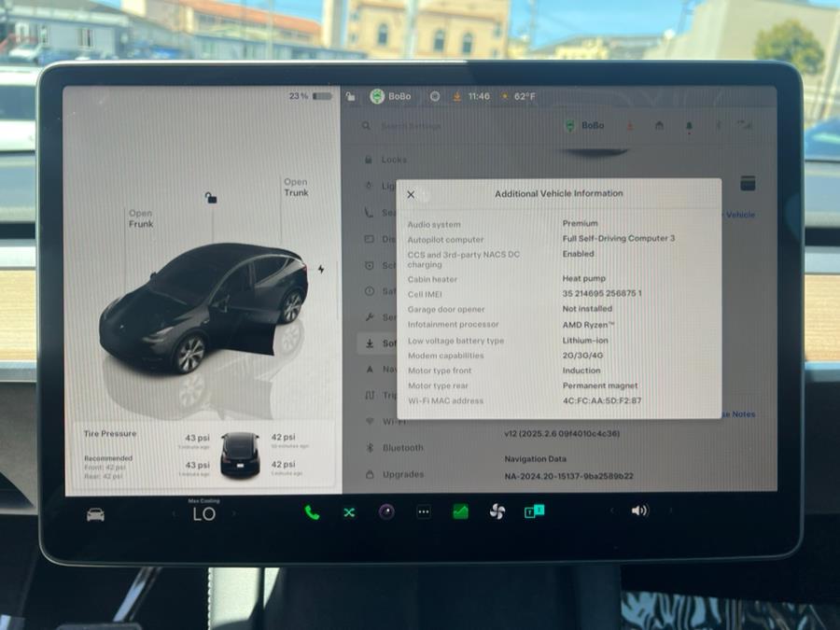Tap the Navigation Data label
Image resolution: width=840 pixels, height=630 pixels.
(x=535, y=459)
